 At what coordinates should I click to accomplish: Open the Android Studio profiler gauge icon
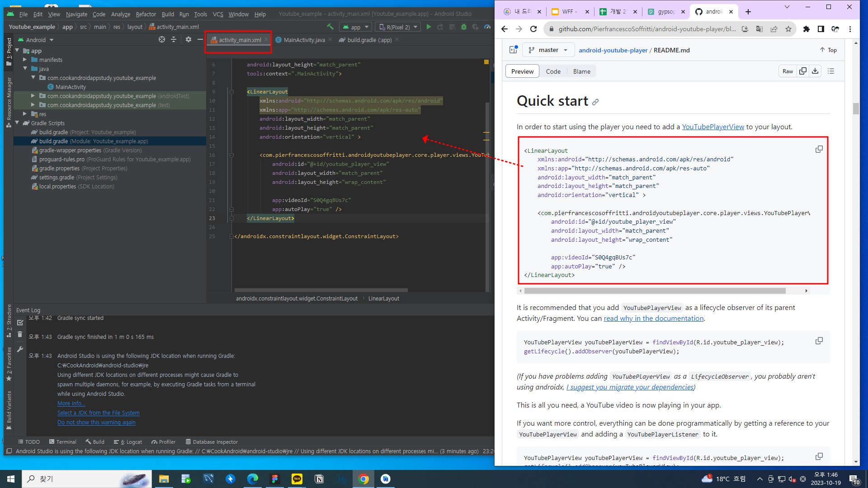click(487, 27)
